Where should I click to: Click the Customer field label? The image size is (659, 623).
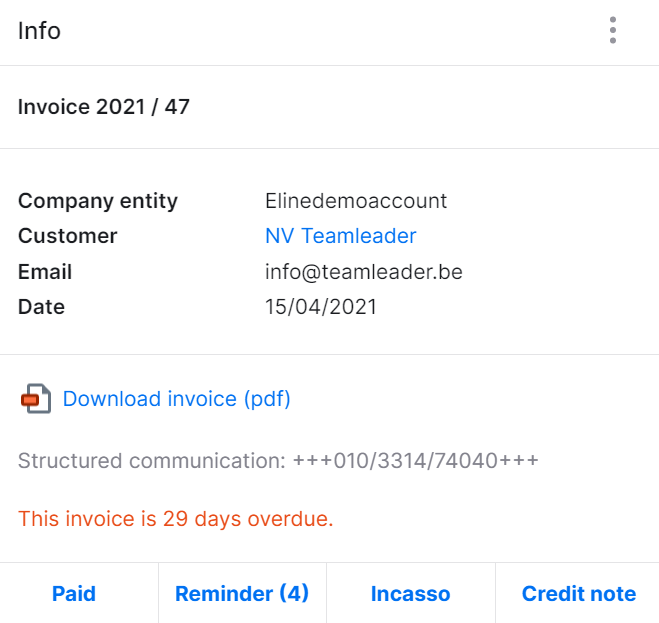pos(68,235)
